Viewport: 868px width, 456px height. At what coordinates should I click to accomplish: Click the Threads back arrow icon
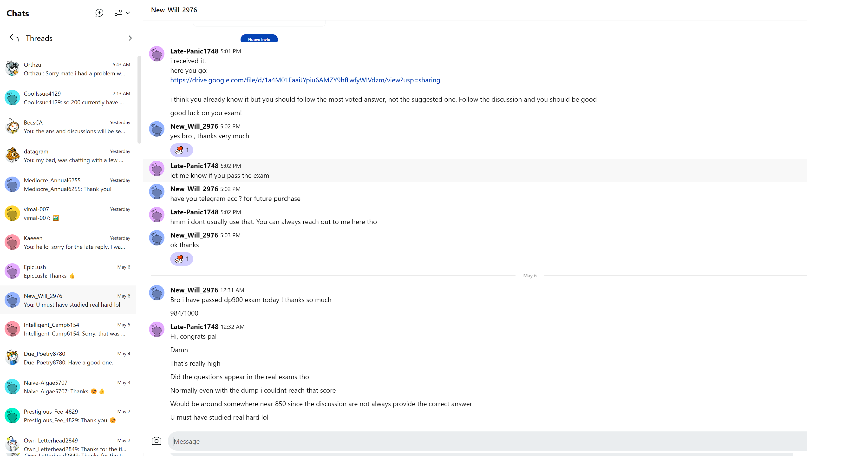coord(14,38)
